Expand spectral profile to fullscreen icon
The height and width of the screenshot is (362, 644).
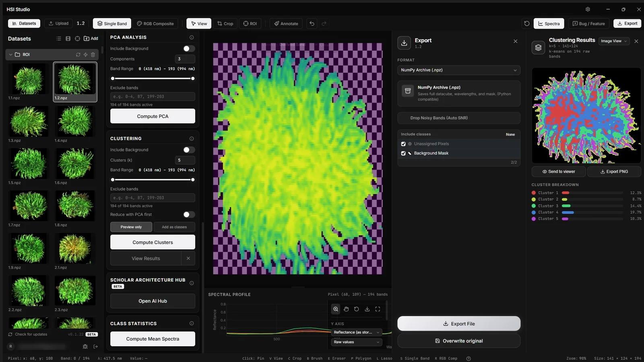tap(378, 309)
